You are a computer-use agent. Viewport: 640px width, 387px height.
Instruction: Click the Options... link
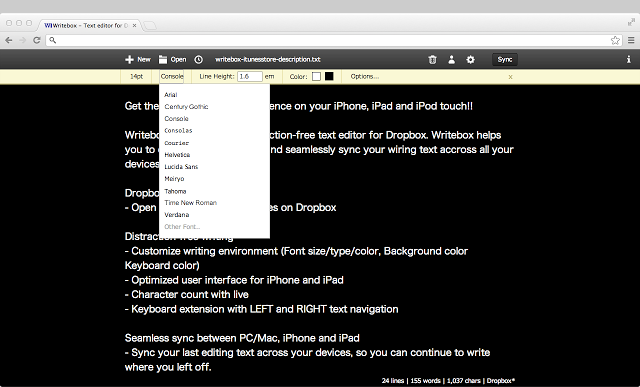(x=364, y=76)
